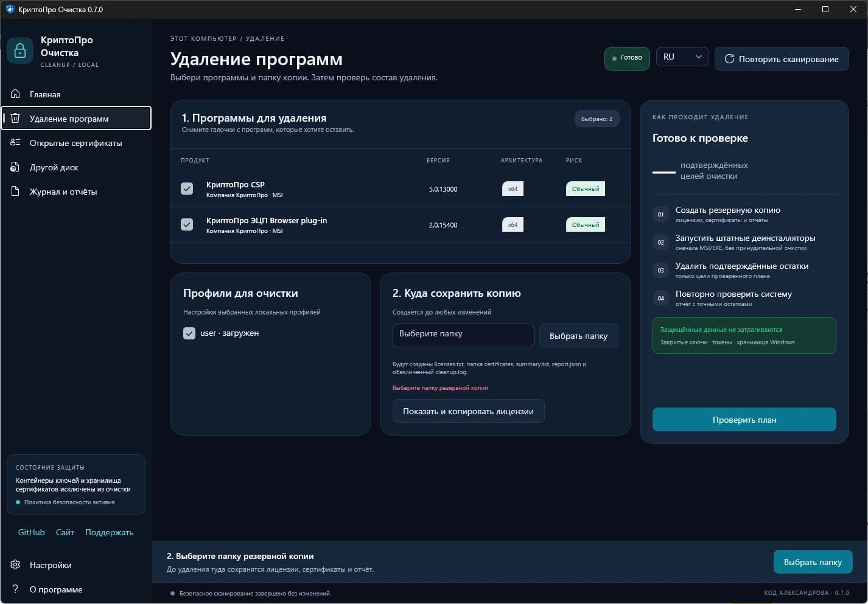Image resolution: width=868 pixels, height=604 pixels.
Task: Click the list icon beside Открытые сертификаты
Action: click(16, 143)
